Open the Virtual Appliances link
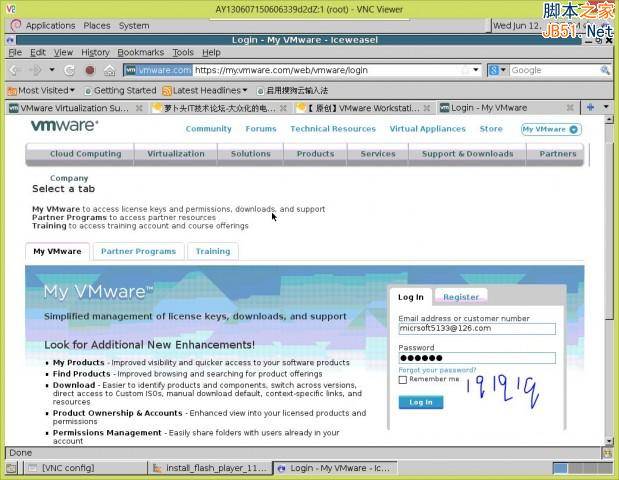Screen dimensions: 619x480 pos(427,129)
